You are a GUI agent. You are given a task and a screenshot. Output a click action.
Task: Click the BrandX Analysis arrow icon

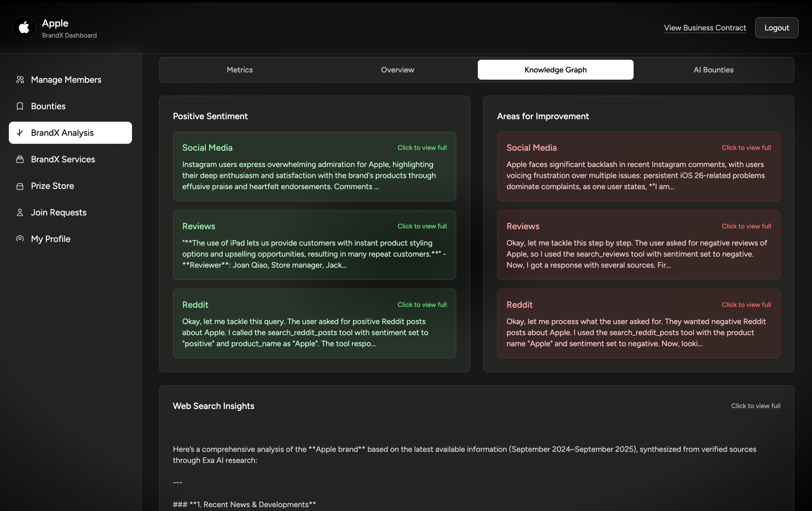point(20,133)
